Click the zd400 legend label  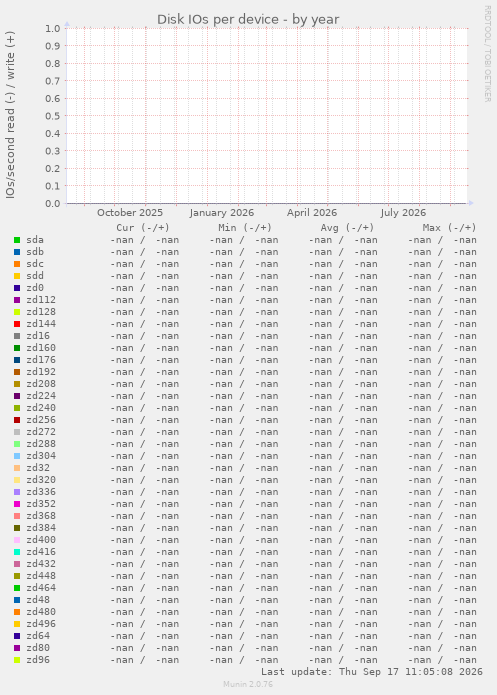point(41,540)
